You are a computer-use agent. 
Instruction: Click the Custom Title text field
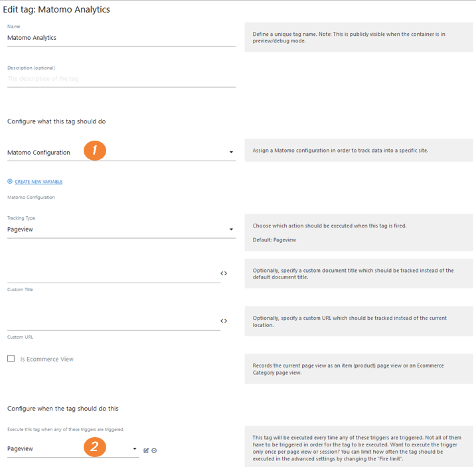113,274
